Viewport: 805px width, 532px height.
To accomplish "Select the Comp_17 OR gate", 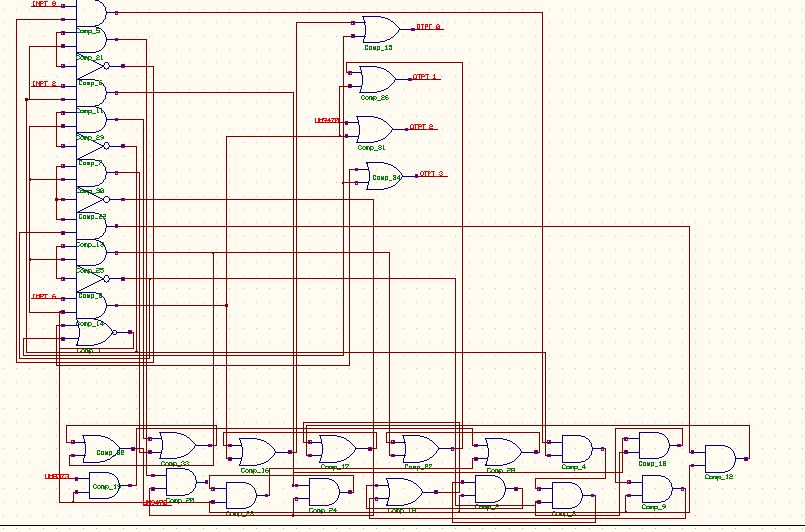I will point(337,449).
